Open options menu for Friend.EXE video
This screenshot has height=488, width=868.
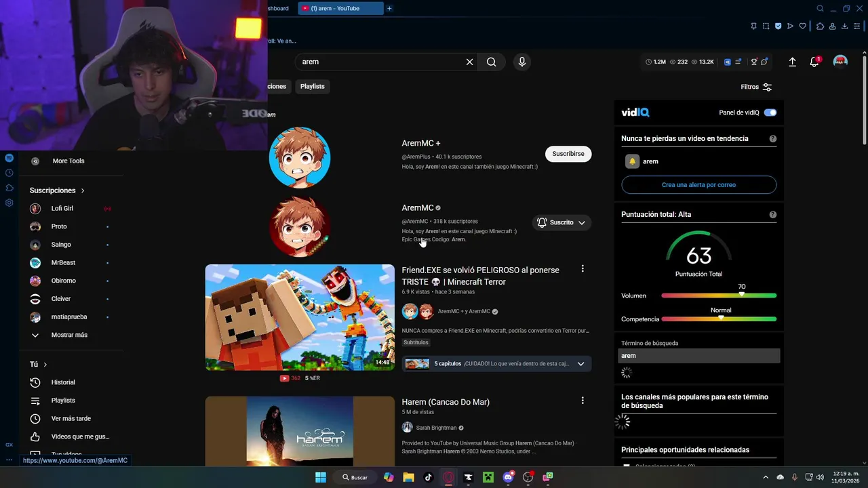582,269
